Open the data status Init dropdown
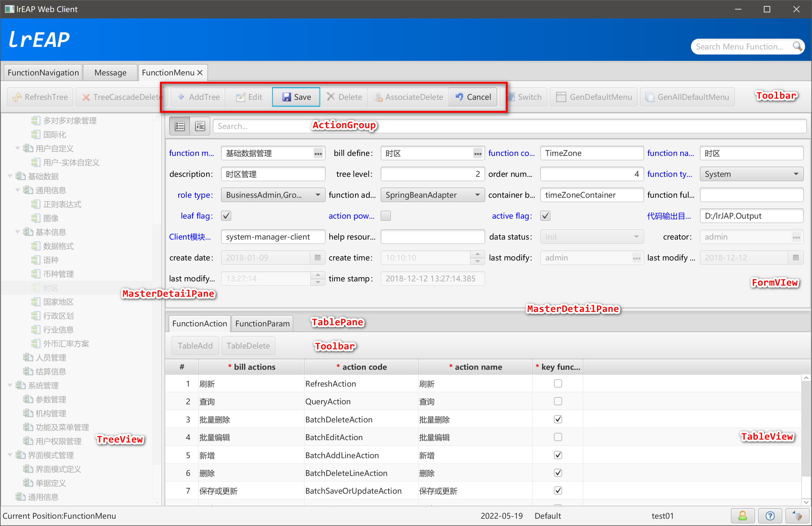This screenshot has height=526, width=812. pos(592,237)
